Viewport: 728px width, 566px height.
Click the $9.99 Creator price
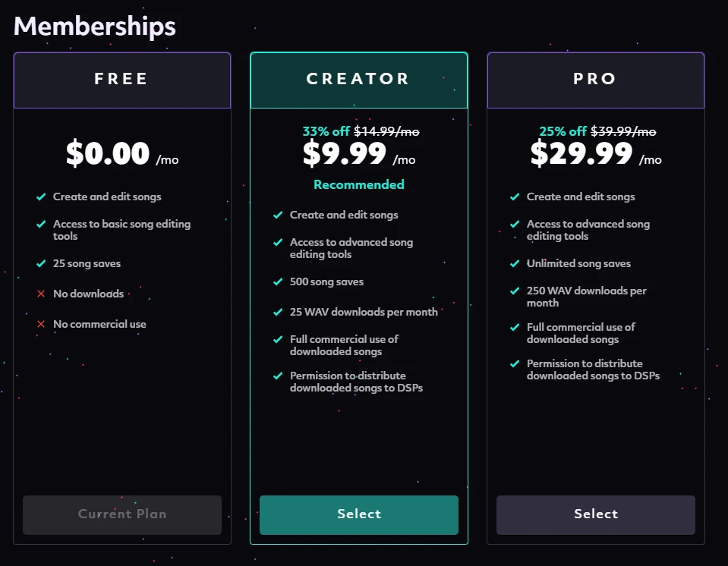[x=345, y=153]
